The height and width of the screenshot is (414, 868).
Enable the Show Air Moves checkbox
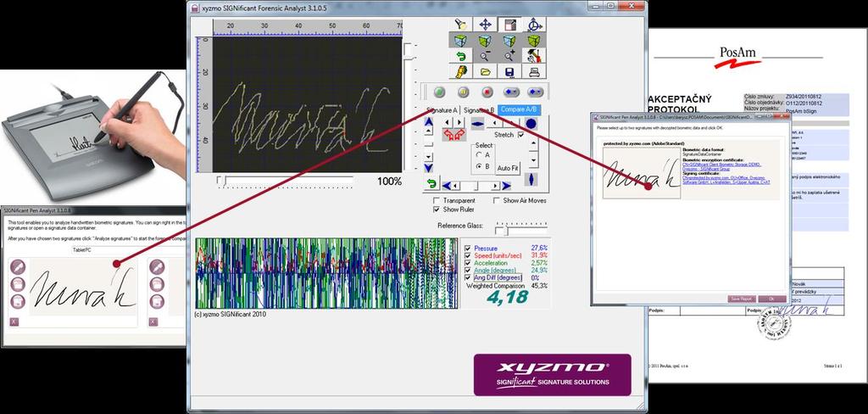[x=497, y=200]
